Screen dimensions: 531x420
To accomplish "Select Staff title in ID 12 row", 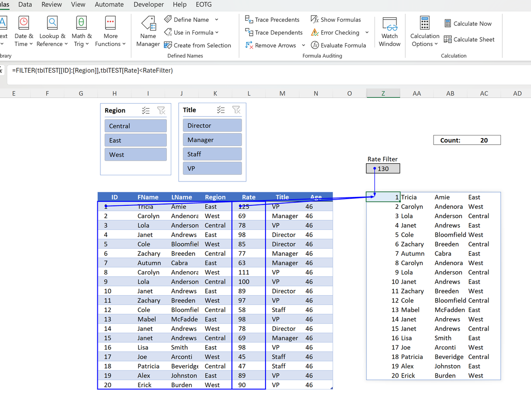I will [x=282, y=310].
